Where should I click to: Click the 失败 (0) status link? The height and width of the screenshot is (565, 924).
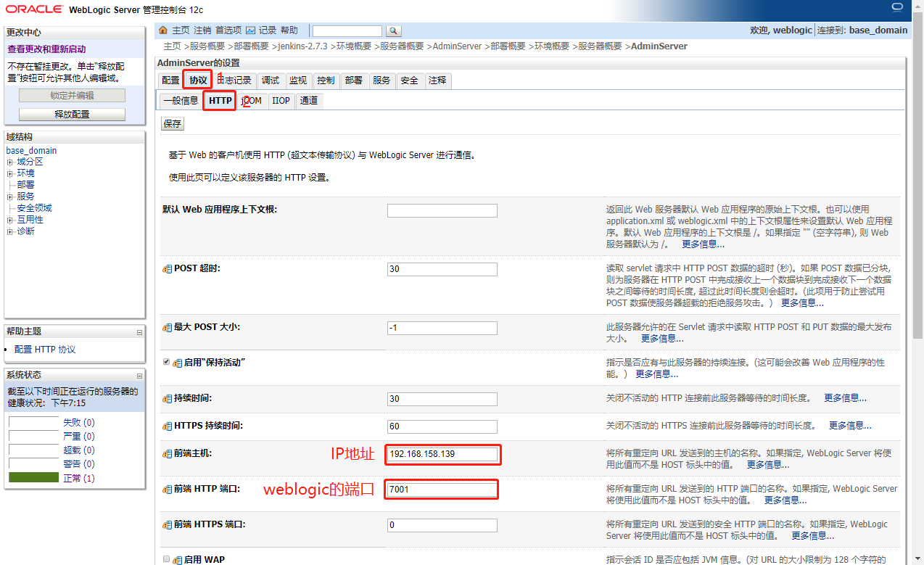tap(79, 423)
